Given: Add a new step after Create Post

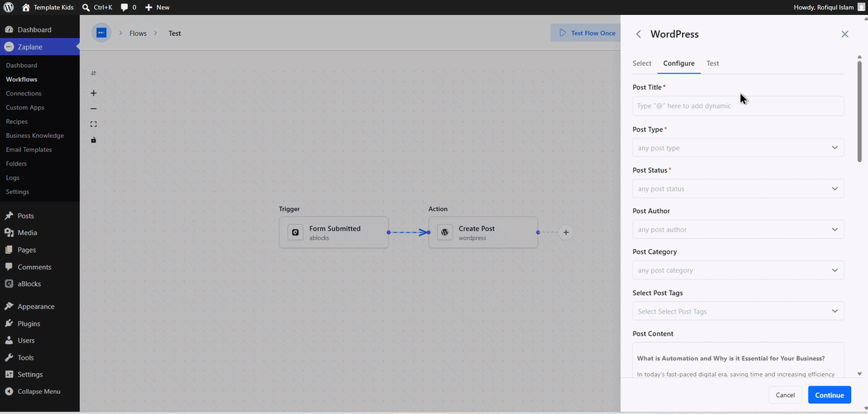Looking at the screenshot, I should click(566, 232).
